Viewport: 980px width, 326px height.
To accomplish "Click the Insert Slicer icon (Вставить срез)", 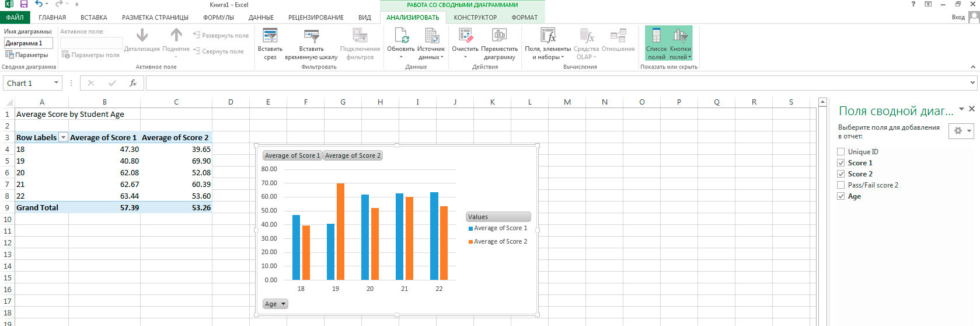I will pos(270,36).
